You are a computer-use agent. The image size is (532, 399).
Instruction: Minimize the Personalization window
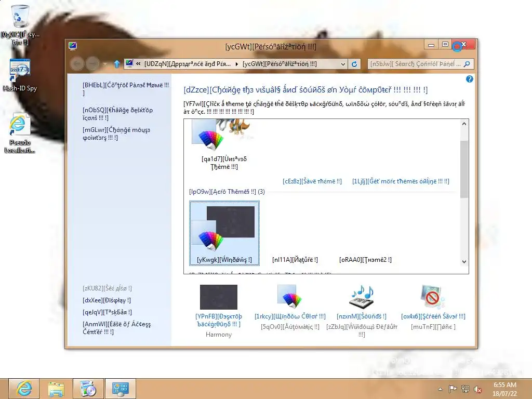click(431, 45)
